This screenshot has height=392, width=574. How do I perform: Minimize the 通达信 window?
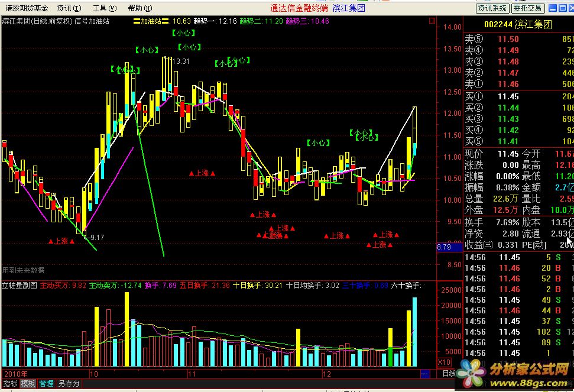click(553, 8)
